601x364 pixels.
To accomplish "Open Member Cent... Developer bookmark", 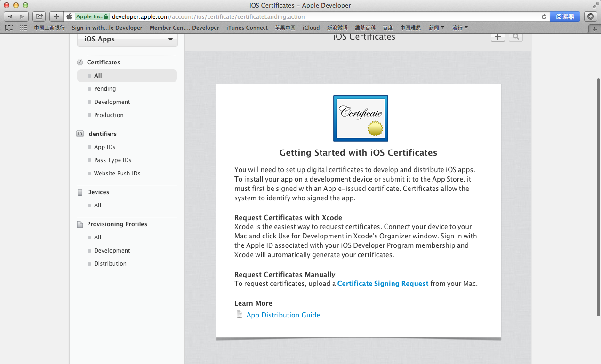I will (184, 28).
